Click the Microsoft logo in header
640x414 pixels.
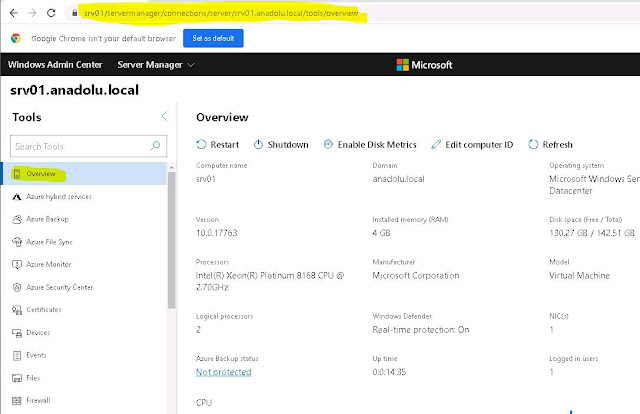424,65
